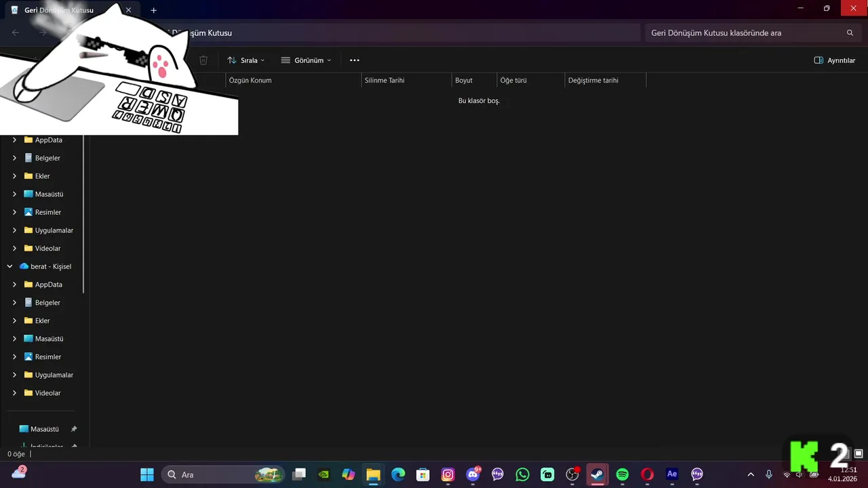This screenshot has width=868, height=488.
Task: Expand Uygulamalar under berat - Kişisel
Action: (x=14, y=375)
